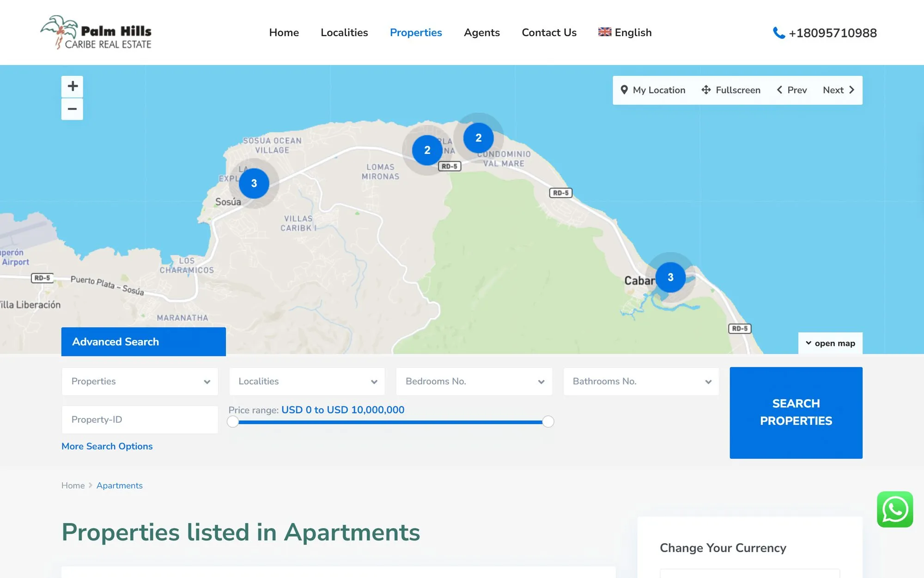Open the 2-property cluster at Condominio Val Mare

(x=479, y=138)
